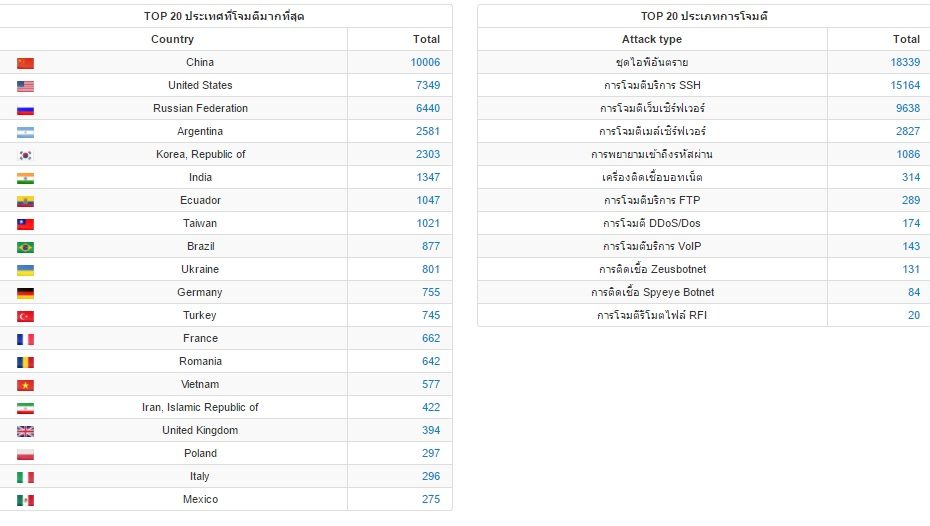Open the DDoS/Dos total 174 link
Screen dimensions: 930x526
pyautogui.click(x=911, y=224)
